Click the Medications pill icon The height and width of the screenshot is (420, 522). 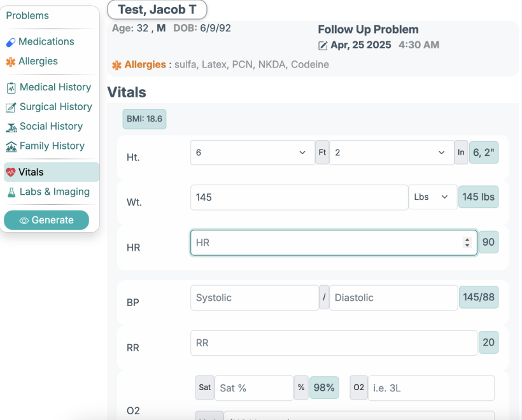pos(11,42)
